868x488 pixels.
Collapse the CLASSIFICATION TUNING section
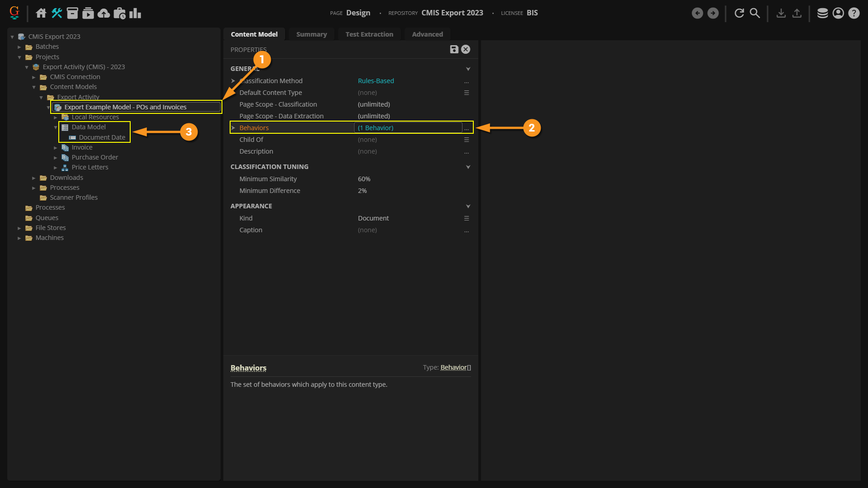click(x=468, y=167)
